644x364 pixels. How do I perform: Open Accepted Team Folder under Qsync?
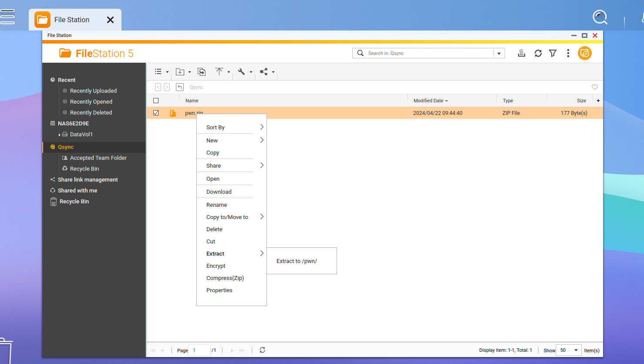click(x=98, y=158)
